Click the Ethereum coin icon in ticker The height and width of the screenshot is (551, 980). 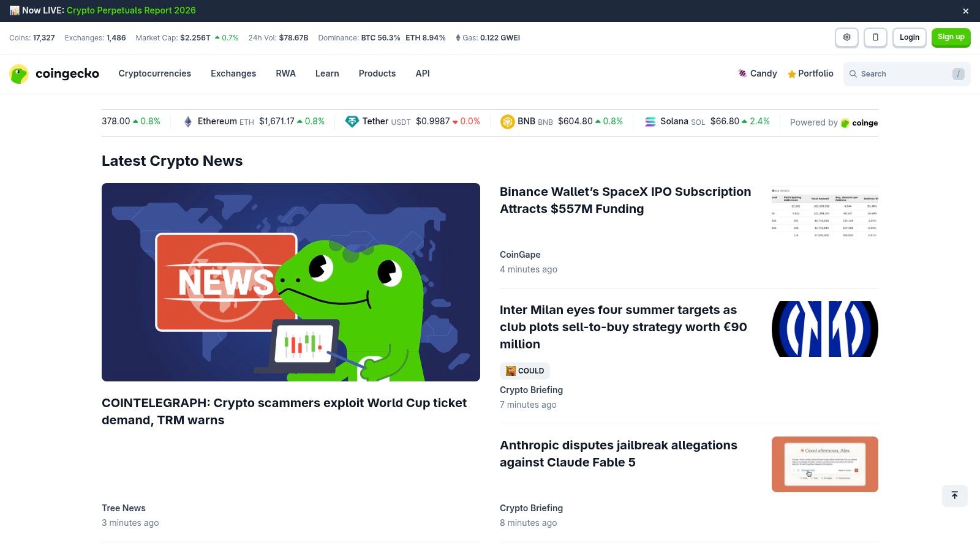[x=188, y=122]
